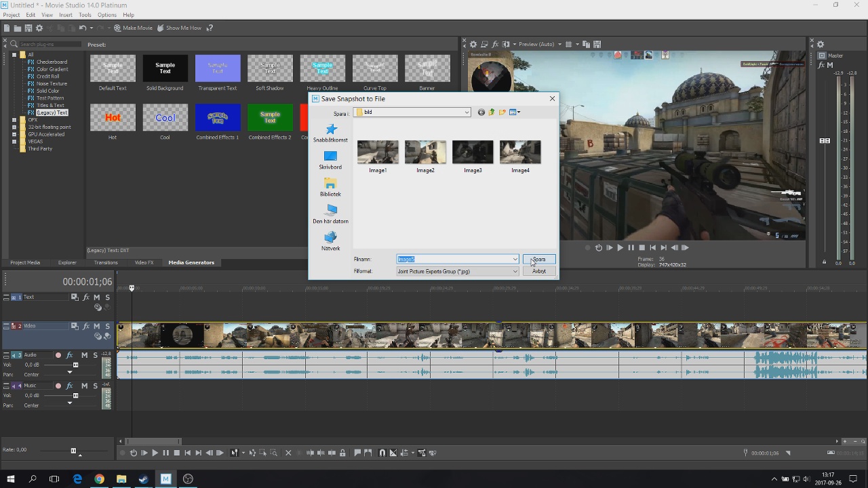Click the Undo arrow icon
The width and height of the screenshot is (868, 488).
coord(82,28)
